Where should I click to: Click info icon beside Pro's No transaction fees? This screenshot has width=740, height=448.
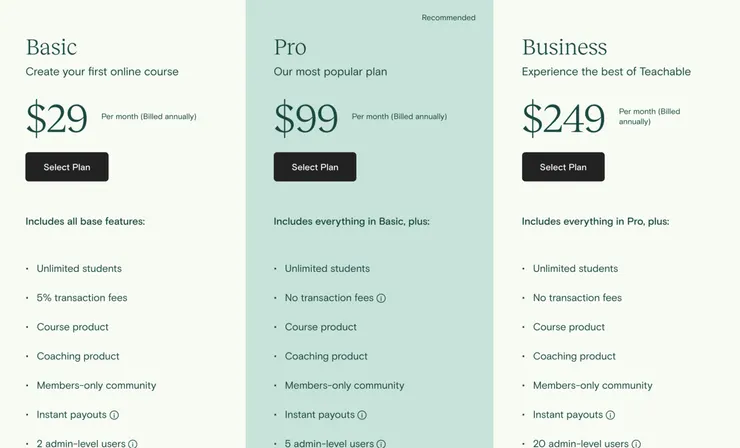pyautogui.click(x=381, y=298)
